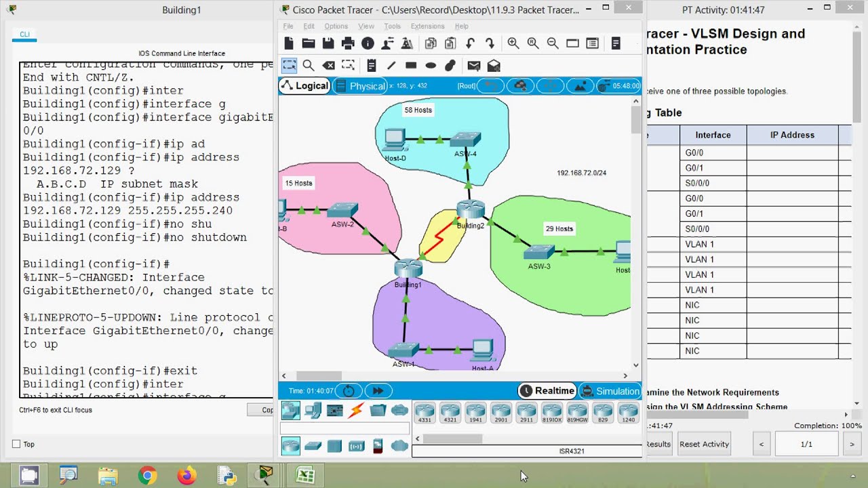Select the 4331 router model
Screen dimensions: 868x488
425,413
